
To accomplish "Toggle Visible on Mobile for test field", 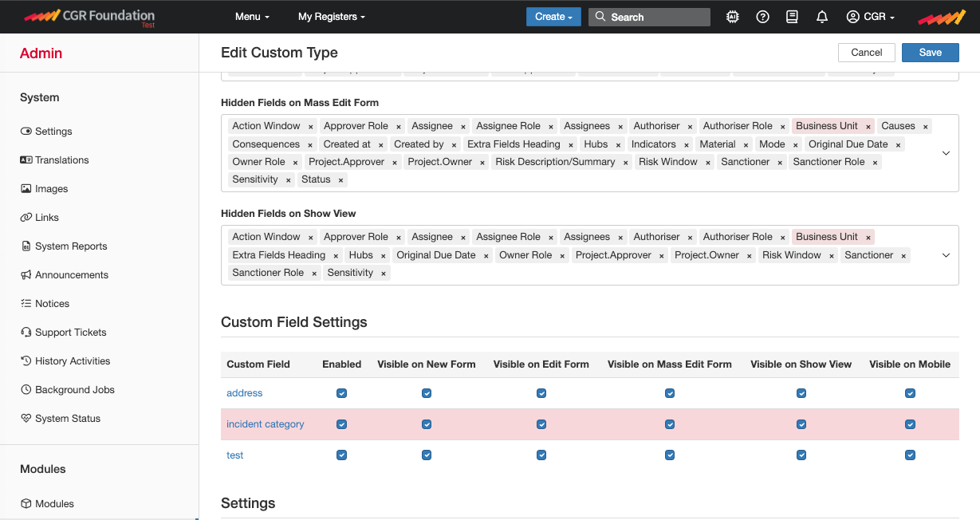I will tap(910, 455).
